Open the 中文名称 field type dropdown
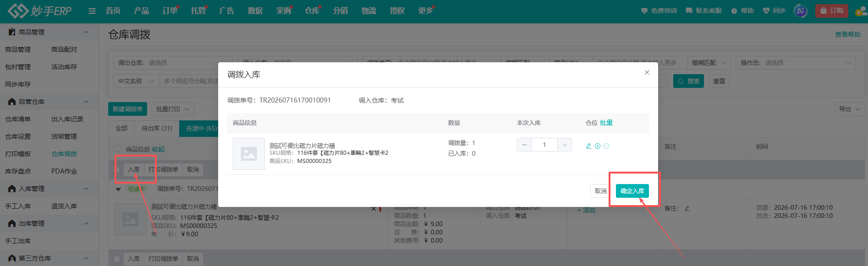 (x=136, y=81)
